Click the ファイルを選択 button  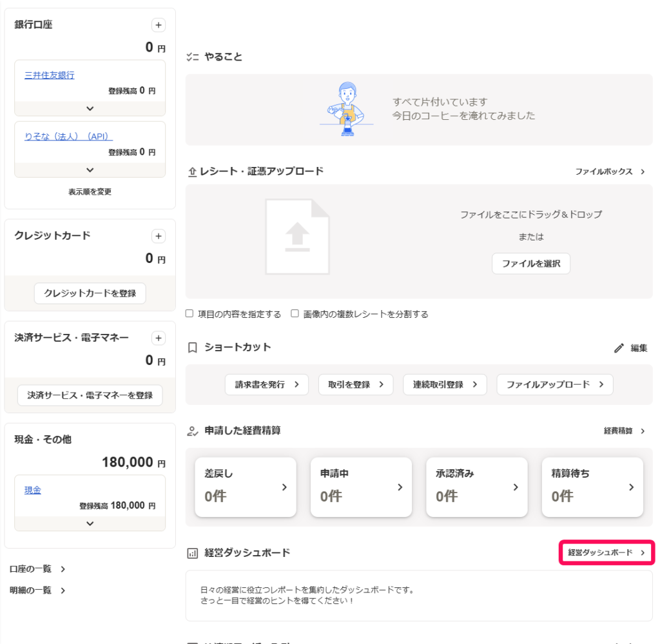(530, 264)
